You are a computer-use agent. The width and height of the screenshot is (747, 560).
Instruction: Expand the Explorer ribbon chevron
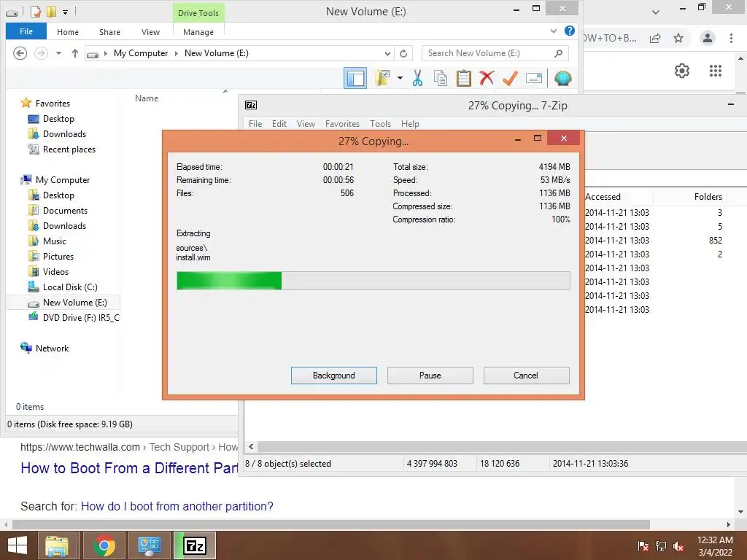click(554, 31)
